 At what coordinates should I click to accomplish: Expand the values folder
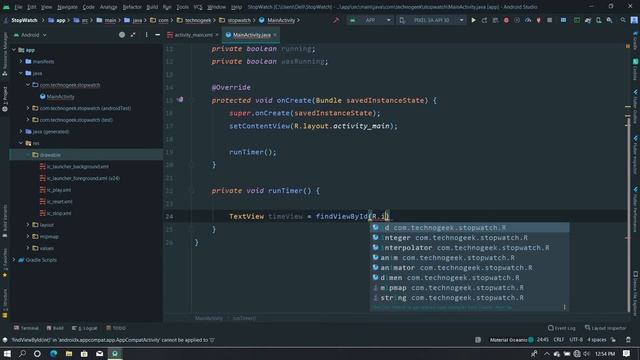(28, 248)
